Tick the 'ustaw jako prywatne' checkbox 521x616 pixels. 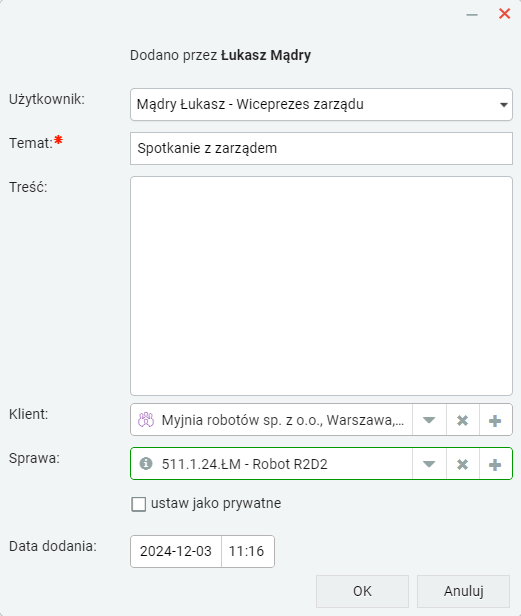pyautogui.click(x=138, y=504)
